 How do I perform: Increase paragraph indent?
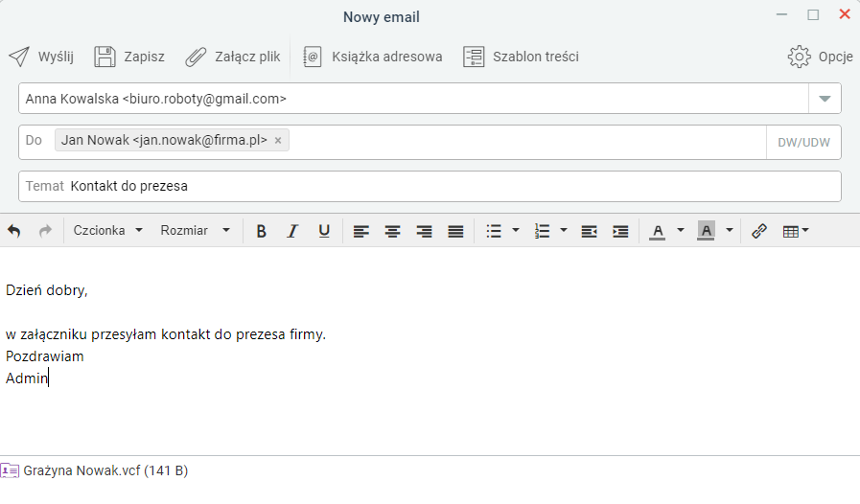(x=620, y=232)
